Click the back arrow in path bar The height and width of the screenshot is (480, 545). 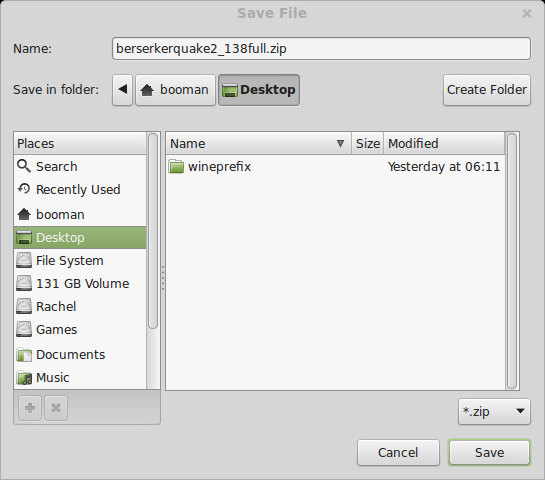122,90
